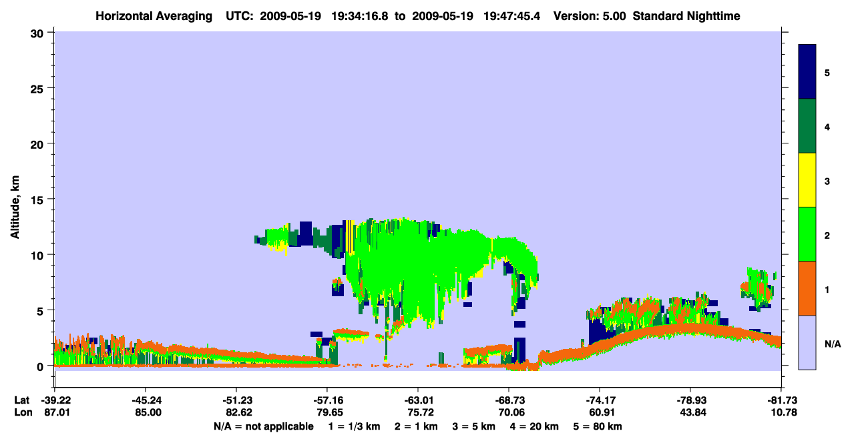Click the '3 = 5 km' legend text

pos(473,426)
